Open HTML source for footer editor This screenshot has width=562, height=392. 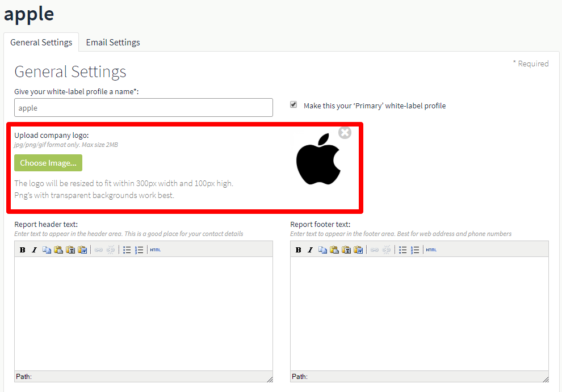431,250
